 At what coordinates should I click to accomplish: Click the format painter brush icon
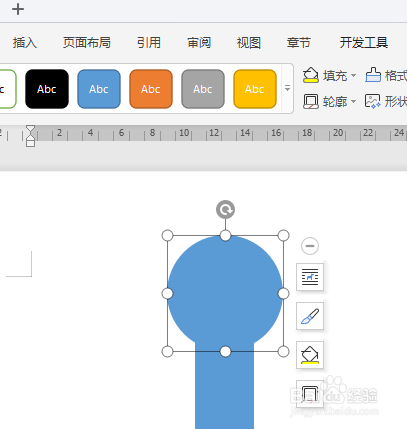point(373,75)
